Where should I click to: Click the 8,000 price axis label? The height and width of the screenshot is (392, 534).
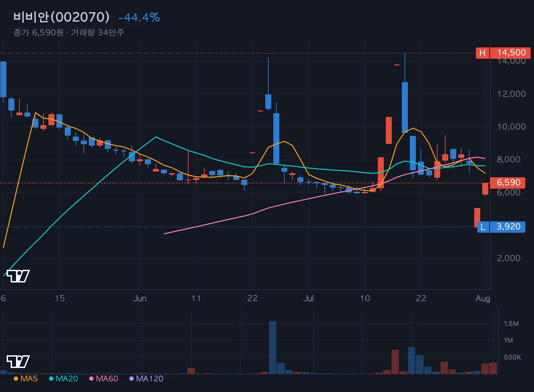509,159
